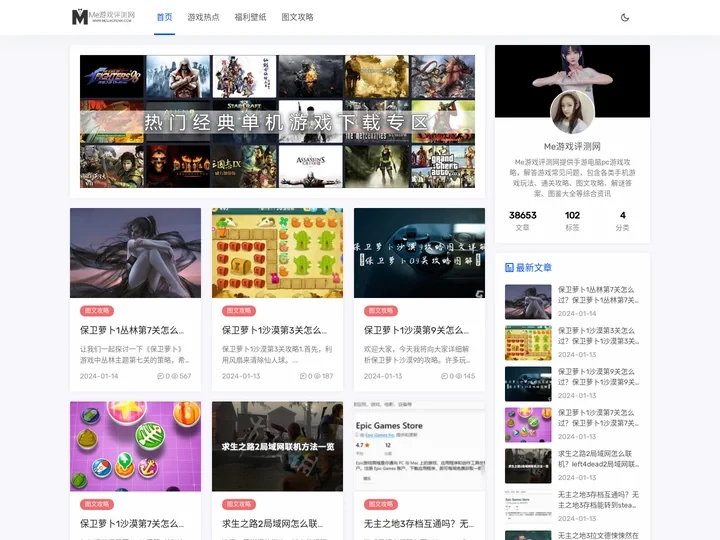Open 保卫萝卜1沙漠第7关 card thumbnail
The width and height of the screenshot is (720, 540).
pyautogui.click(x=135, y=446)
